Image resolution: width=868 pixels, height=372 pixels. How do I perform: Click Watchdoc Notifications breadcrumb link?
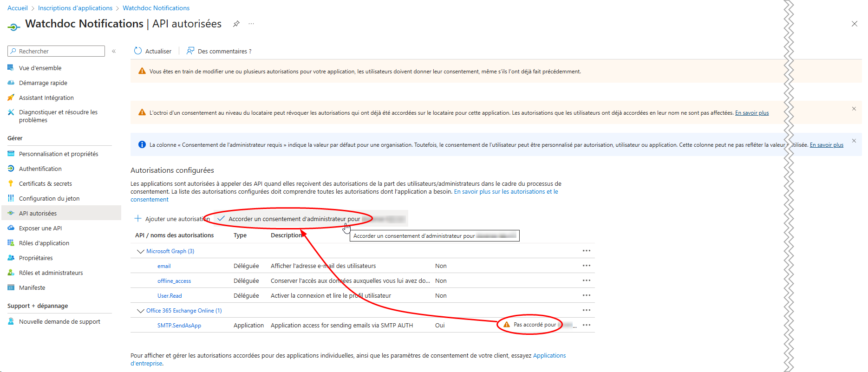[156, 8]
